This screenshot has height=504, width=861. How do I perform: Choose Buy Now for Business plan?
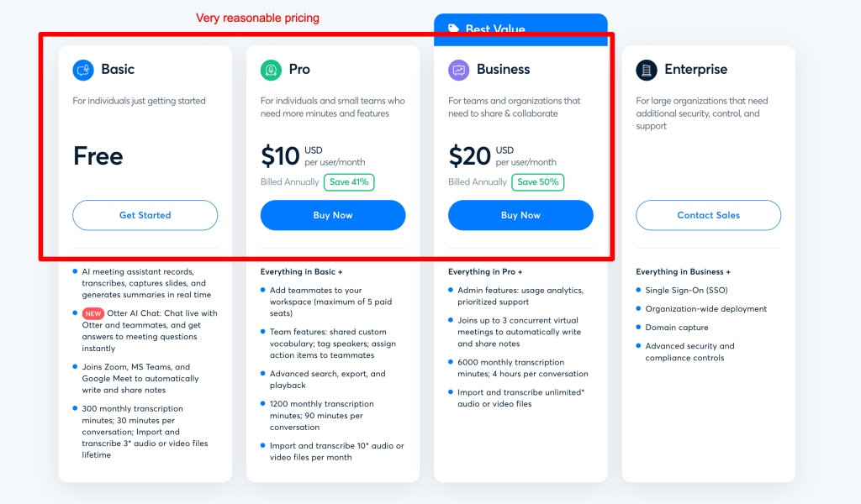(520, 215)
